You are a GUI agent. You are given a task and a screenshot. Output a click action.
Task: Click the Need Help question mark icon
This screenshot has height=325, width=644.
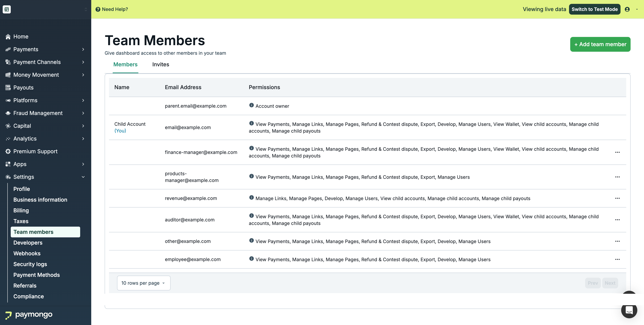(98, 9)
